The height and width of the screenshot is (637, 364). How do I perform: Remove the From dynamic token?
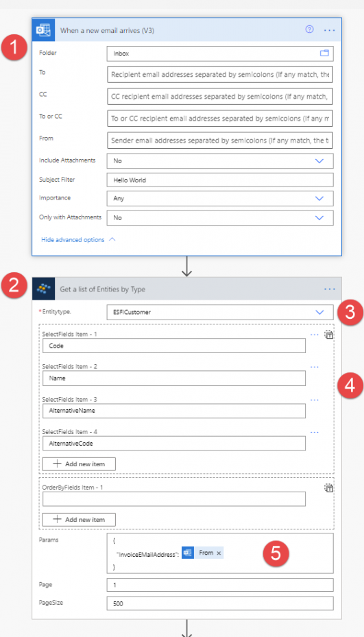coord(219,553)
